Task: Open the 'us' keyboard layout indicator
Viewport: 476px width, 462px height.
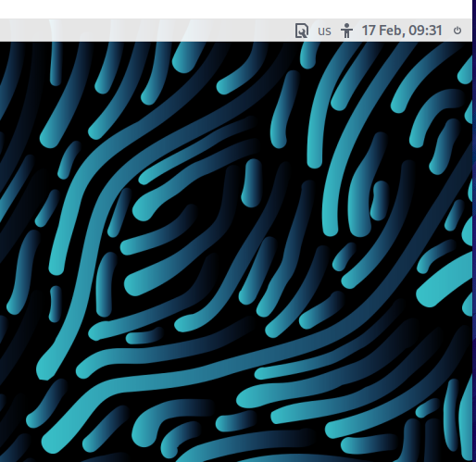Action: click(324, 31)
